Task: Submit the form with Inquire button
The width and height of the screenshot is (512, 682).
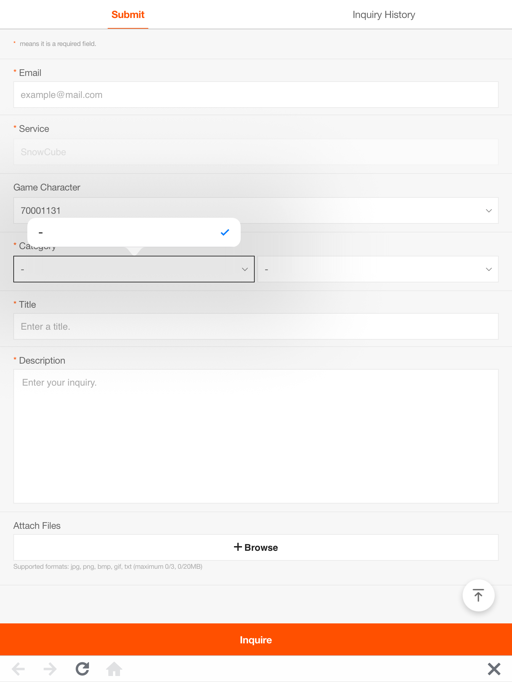Action: (256, 639)
